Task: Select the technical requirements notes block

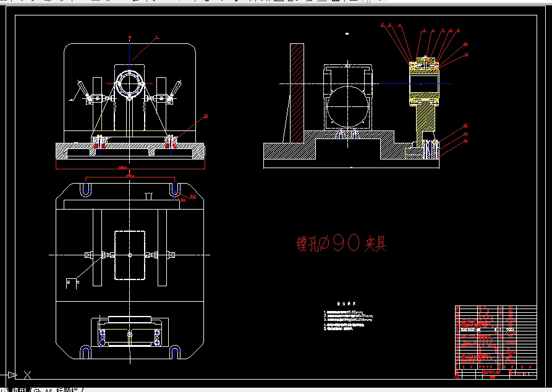Action: [x=348, y=316]
